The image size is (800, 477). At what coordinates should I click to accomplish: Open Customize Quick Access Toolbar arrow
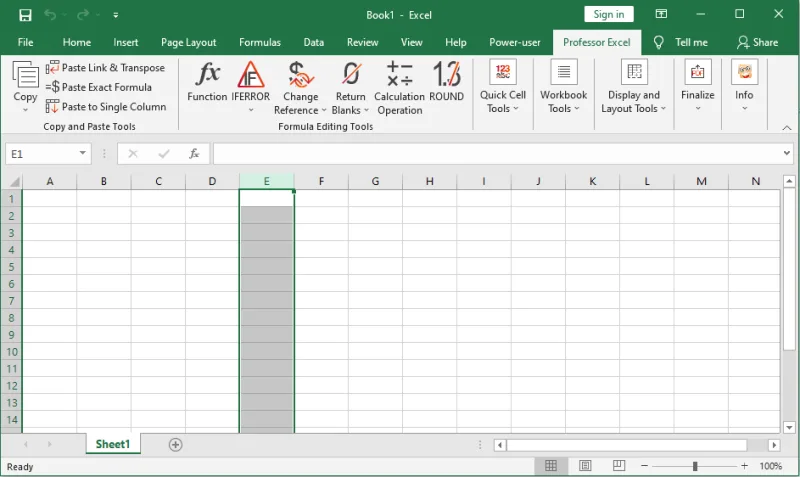point(116,15)
